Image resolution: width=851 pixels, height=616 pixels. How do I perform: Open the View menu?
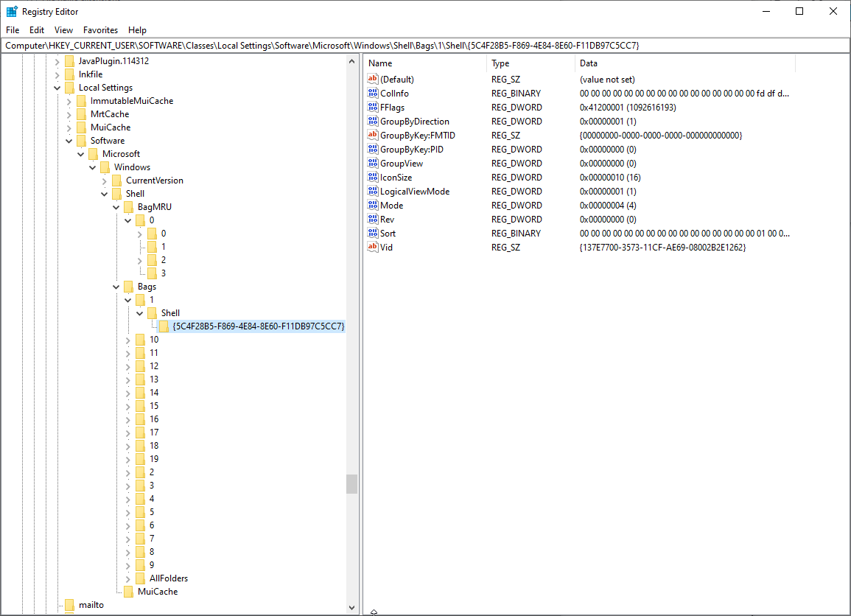63,30
